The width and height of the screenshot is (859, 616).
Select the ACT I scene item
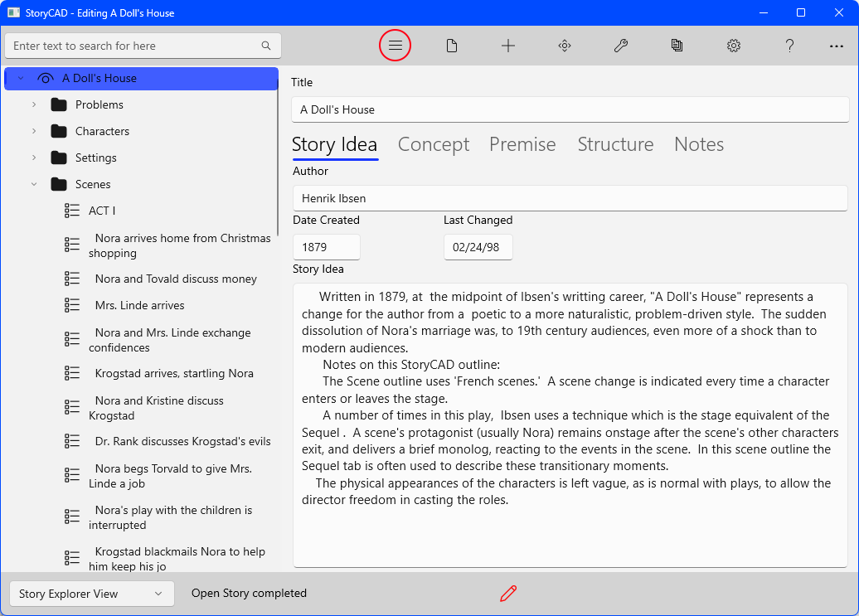(102, 211)
